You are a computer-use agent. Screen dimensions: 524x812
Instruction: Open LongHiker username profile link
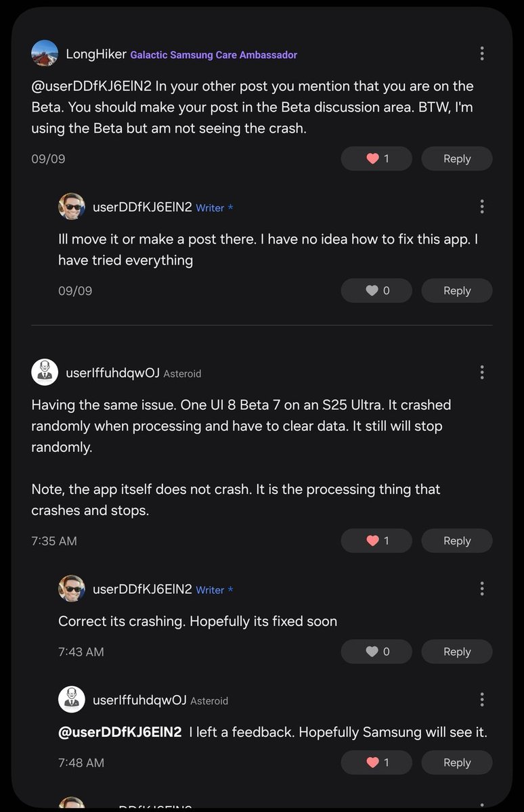(94, 54)
